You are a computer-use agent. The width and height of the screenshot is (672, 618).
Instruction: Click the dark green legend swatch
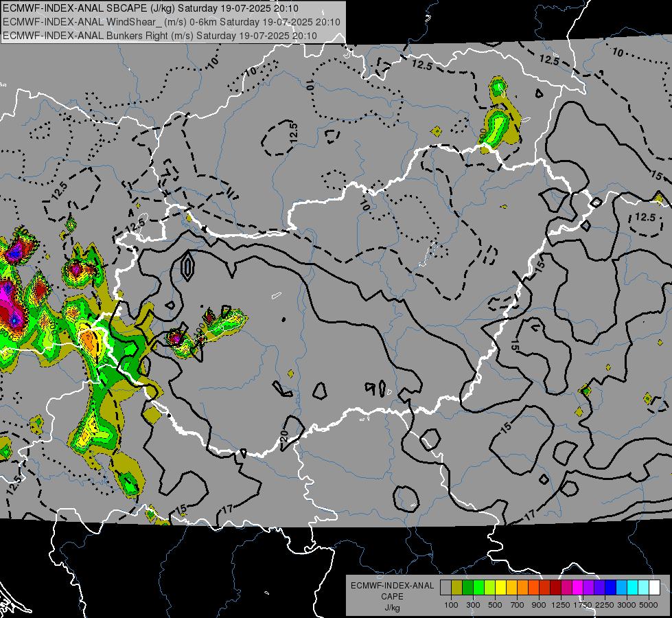coord(467,587)
